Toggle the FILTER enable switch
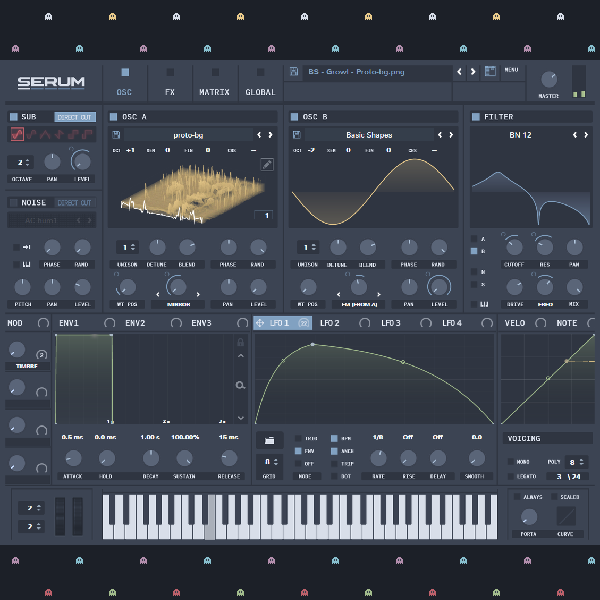The image size is (600, 600). pyautogui.click(x=476, y=117)
